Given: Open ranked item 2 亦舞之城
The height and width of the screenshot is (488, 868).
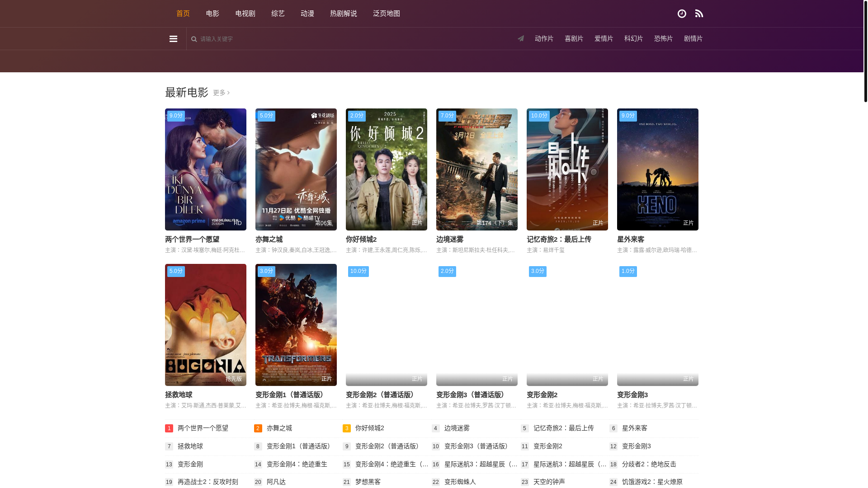Looking at the screenshot, I should pyautogui.click(x=279, y=428).
